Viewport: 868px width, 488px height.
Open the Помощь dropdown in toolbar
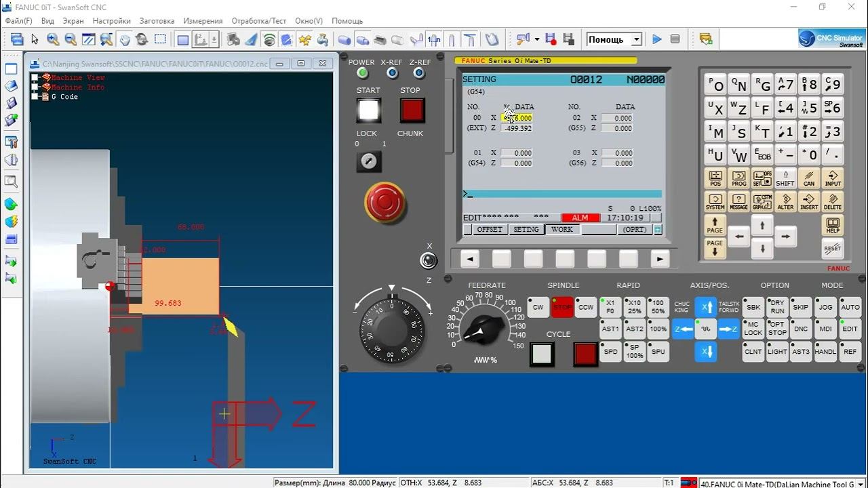point(614,39)
